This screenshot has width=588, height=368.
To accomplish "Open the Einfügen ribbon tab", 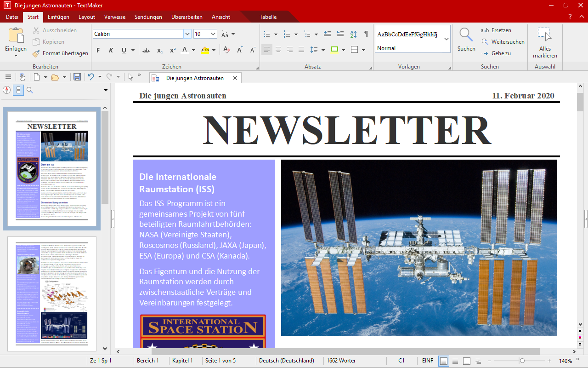I will [x=58, y=17].
